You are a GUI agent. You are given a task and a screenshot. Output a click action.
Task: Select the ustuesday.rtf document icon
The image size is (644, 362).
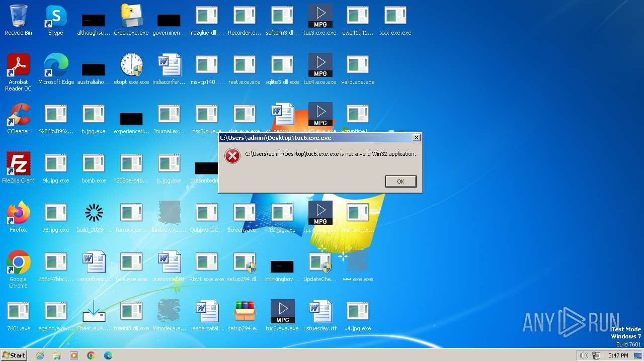coord(320,311)
